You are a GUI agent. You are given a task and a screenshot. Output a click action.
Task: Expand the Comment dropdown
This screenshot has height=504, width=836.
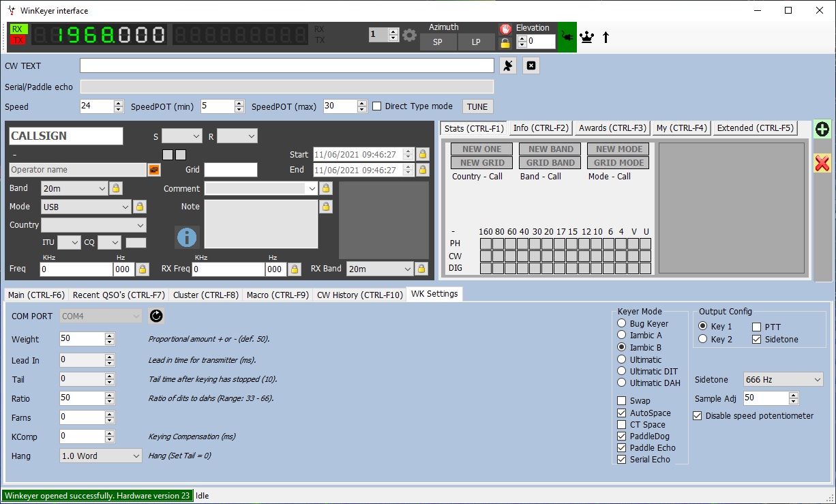(x=312, y=189)
